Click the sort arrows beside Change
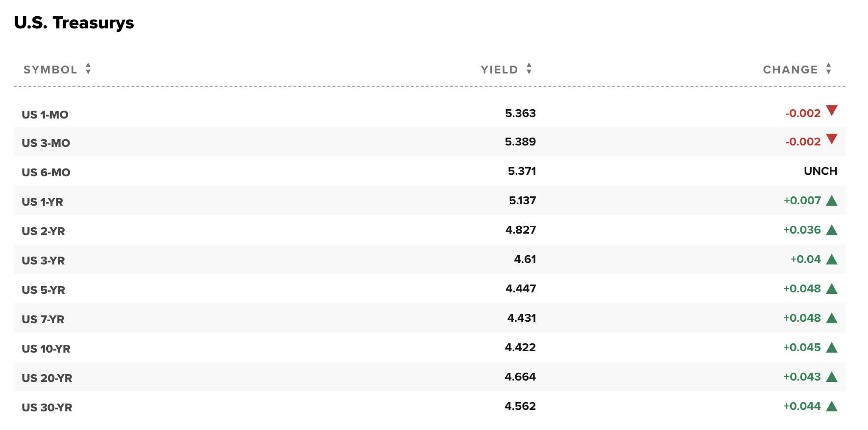This screenshot has width=868, height=430. coord(828,69)
